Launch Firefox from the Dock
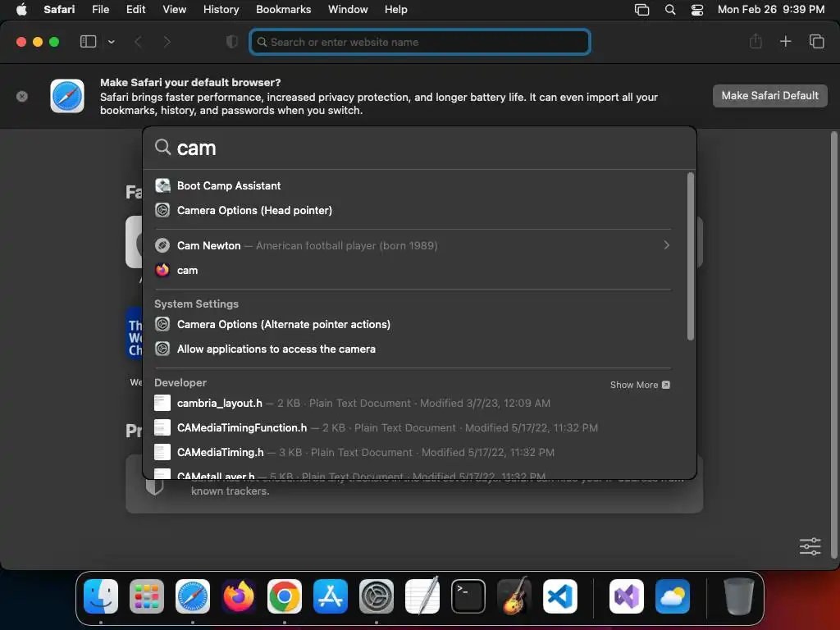Image resolution: width=840 pixels, height=630 pixels. [x=239, y=596]
